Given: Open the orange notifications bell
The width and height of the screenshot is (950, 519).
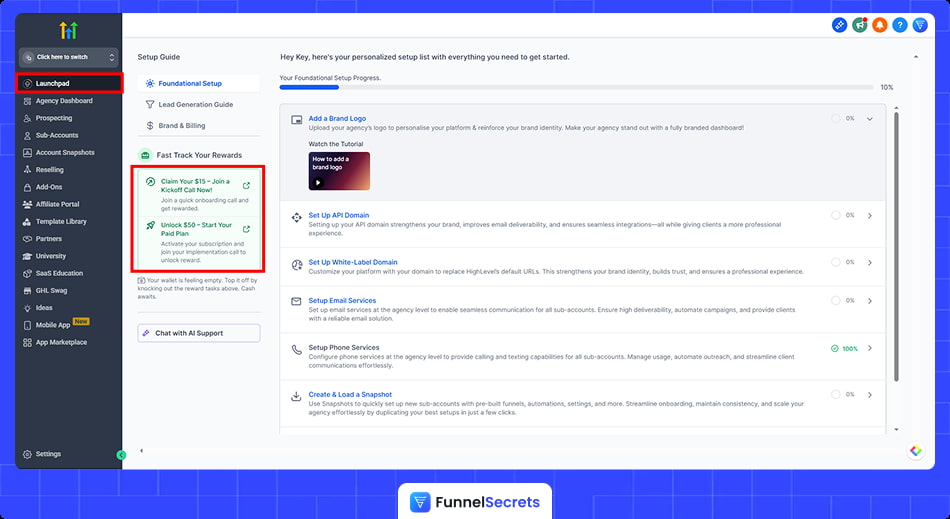Looking at the screenshot, I should (880, 25).
